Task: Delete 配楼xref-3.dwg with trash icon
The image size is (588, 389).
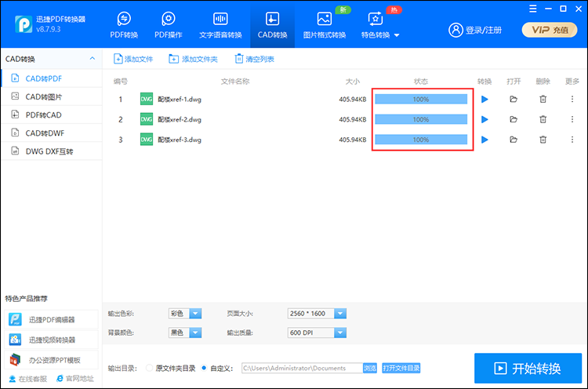Action: pyautogui.click(x=543, y=140)
